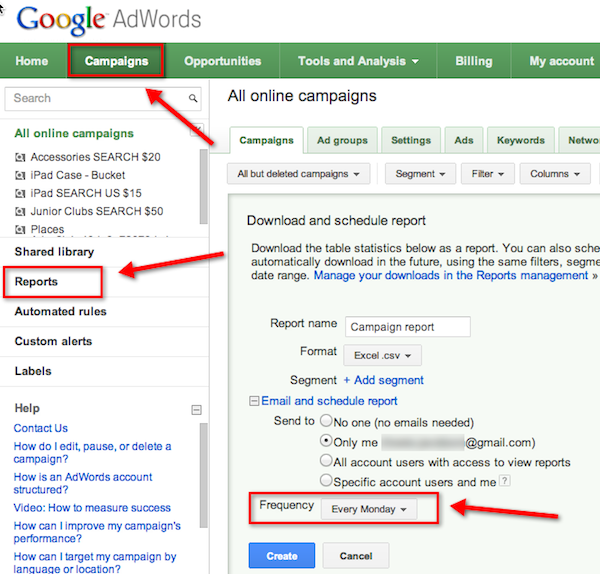
Task: Switch to the Settings tab
Action: tap(411, 140)
